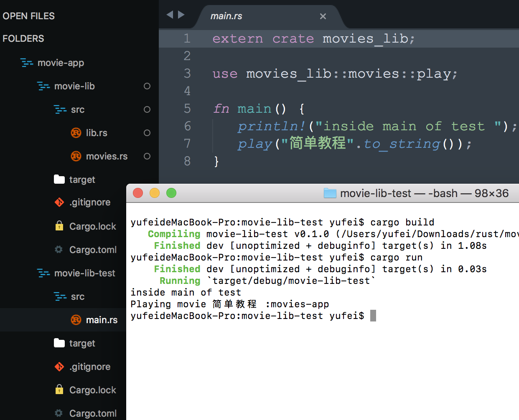This screenshot has width=519, height=420.
Task: Open Cargo.lock under movie-lib-test
Action: coord(93,390)
